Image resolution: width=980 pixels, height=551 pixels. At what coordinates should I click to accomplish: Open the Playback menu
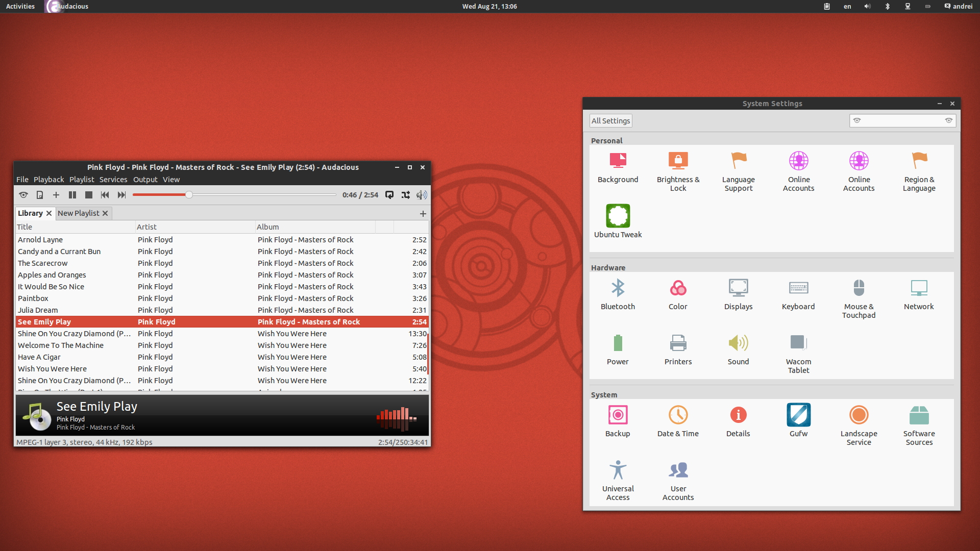(49, 180)
